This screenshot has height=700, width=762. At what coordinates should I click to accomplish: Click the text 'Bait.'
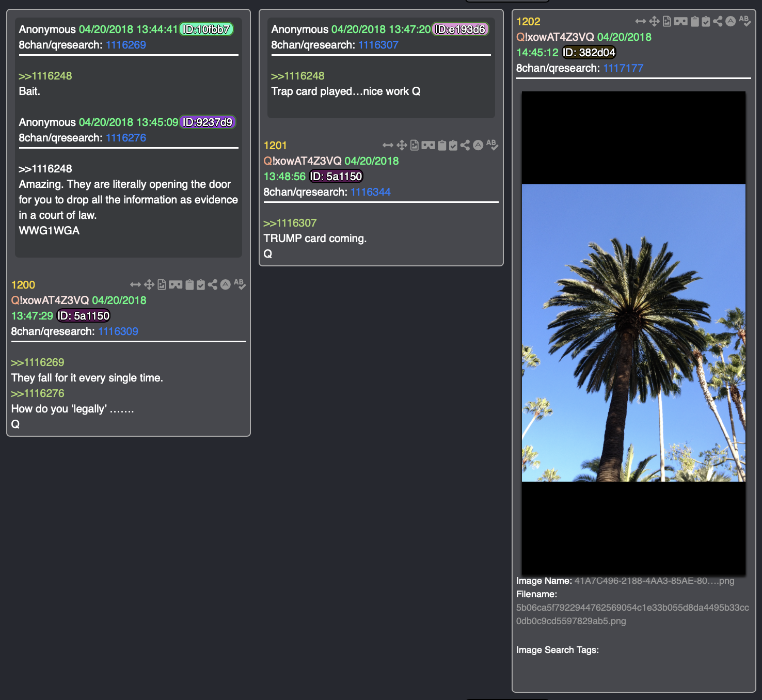[29, 91]
